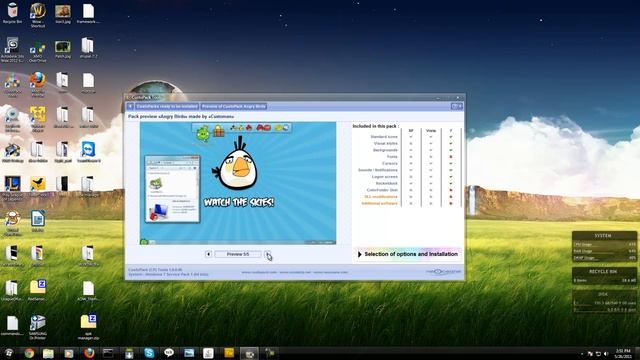Launch Autodesk 3ds Max 2012 shortcut
Screen dimensions: 640x360
click(x=12, y=50)
